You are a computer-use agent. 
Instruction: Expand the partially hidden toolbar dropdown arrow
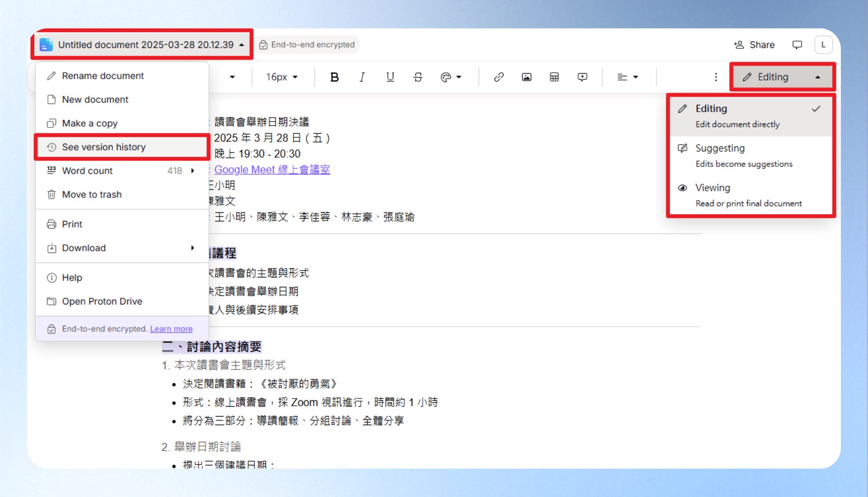232,77
